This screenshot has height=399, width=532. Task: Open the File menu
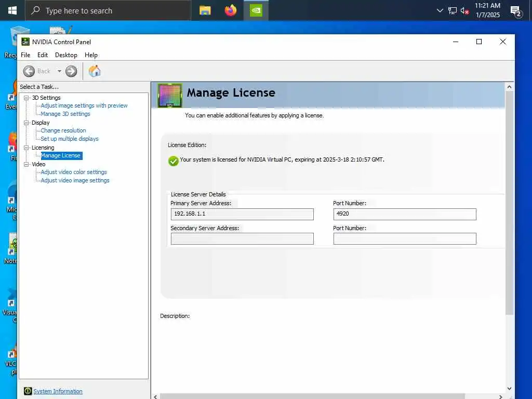pyautogui.click(x=25, y=55)
